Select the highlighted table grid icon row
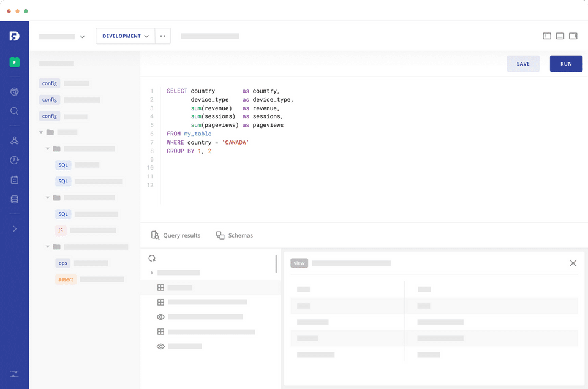 [x=210, y=288]
